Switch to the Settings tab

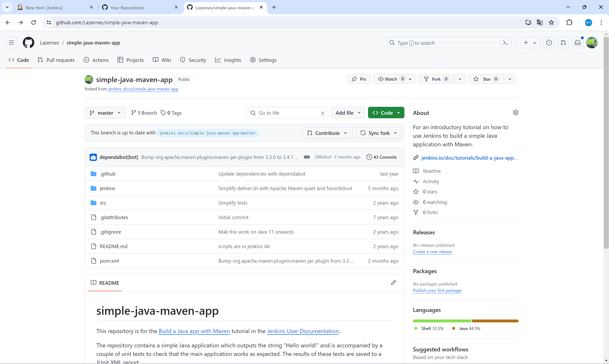[263, 60]
